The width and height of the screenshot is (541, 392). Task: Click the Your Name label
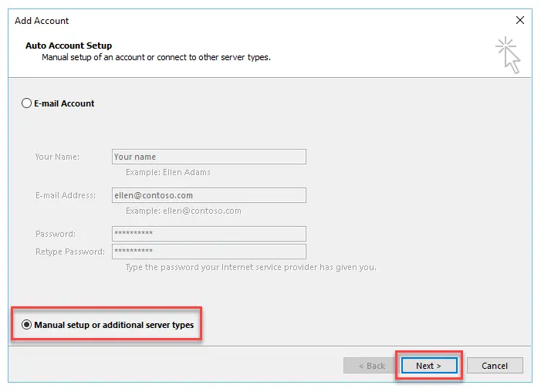(57, 157)
